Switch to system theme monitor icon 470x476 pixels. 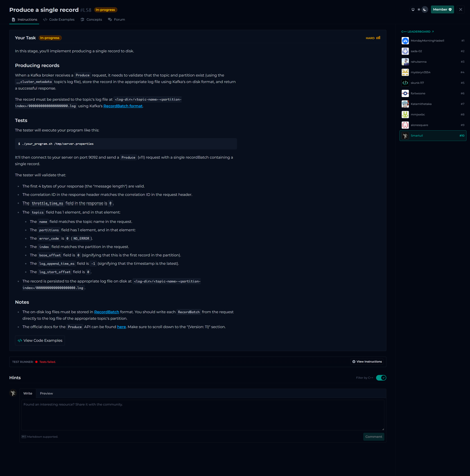(x=413, y=10)
